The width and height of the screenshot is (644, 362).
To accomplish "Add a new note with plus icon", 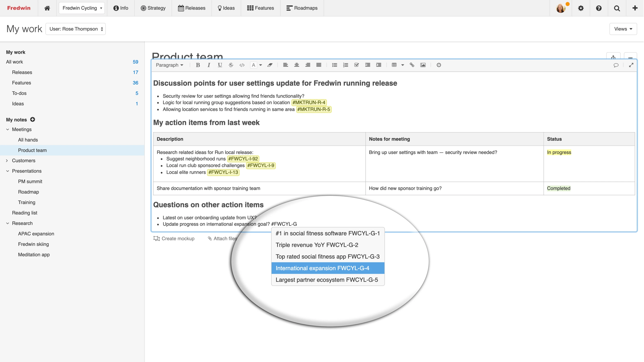I will click(33, 119).
